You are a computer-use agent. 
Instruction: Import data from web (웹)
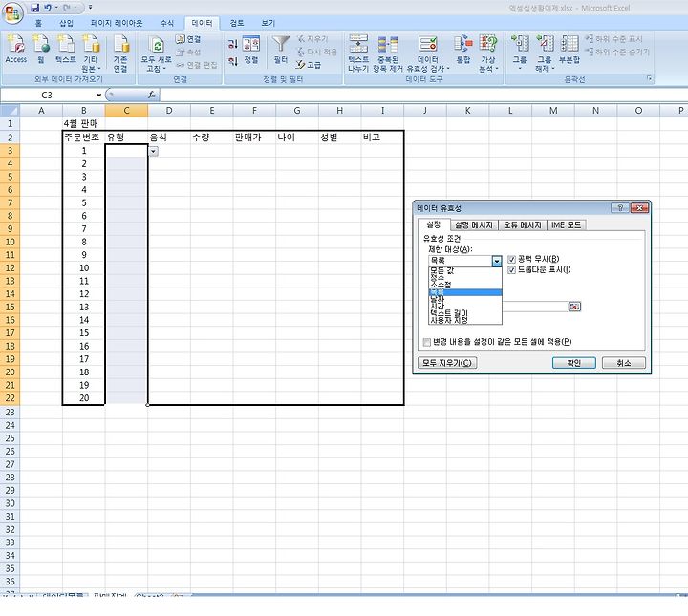pyautogui.click(x=41, y=49)
